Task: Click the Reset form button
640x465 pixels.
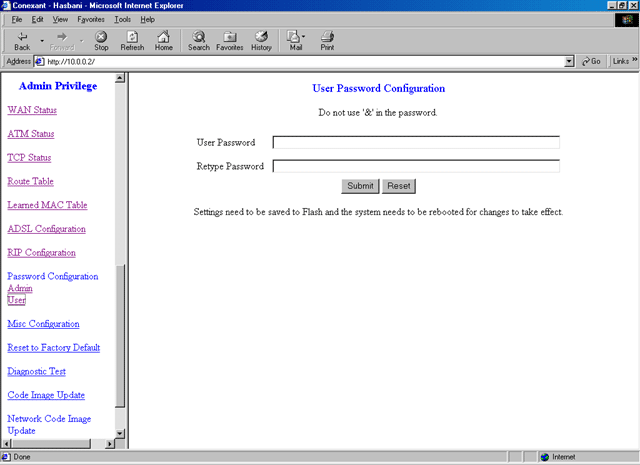Action: coord(399,186)
